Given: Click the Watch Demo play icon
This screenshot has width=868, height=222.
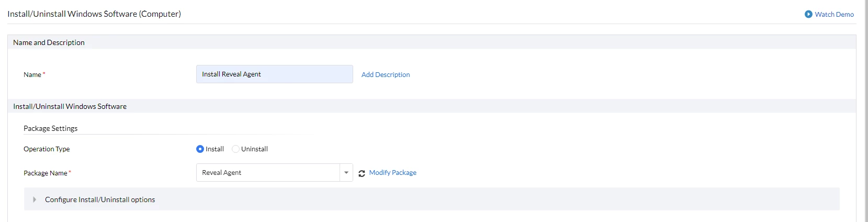Looking at the screenshot, I should click(x=808, y=14).
